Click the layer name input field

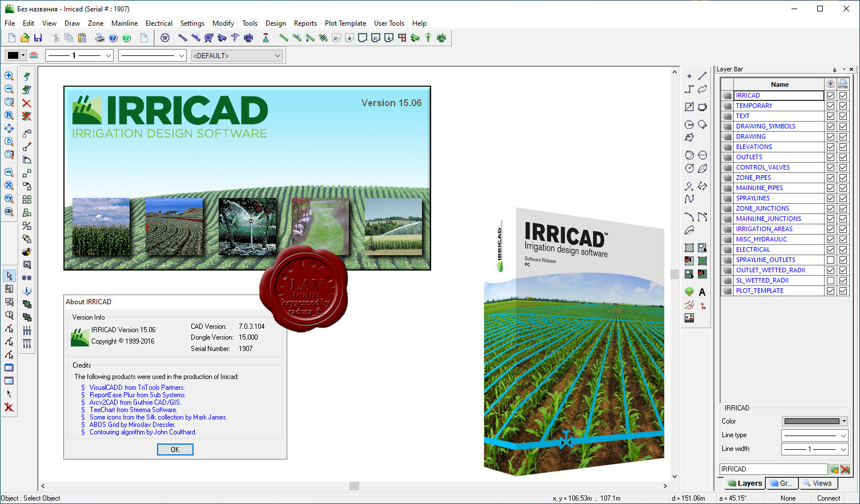pyautogui.click(x=773, y=469)
